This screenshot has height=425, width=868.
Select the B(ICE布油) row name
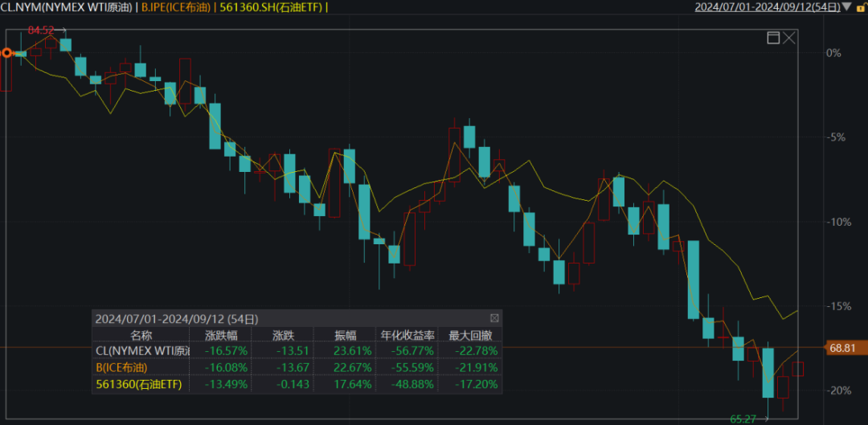(x=122, y=367)
